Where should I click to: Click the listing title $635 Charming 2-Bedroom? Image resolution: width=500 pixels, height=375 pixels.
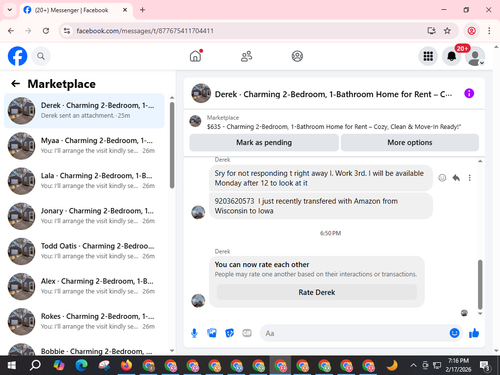[334, 127]
